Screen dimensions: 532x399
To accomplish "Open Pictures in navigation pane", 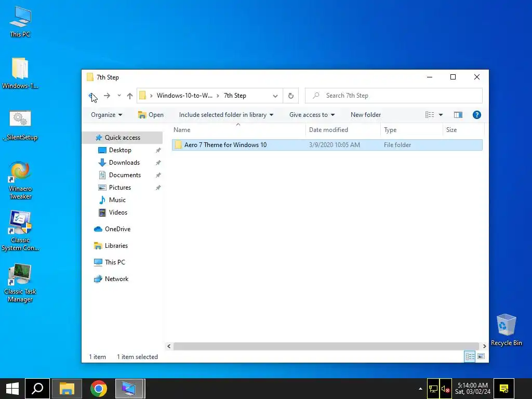I will coord(120,188).
